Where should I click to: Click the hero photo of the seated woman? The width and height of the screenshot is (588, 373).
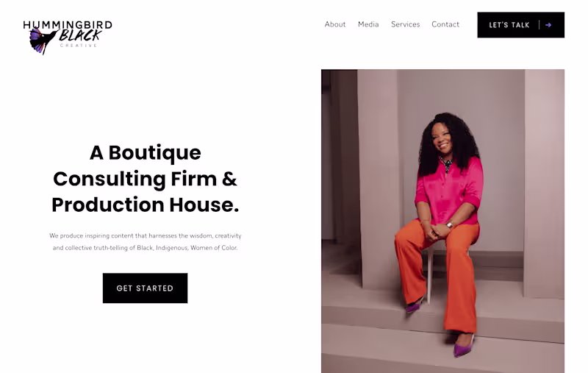442,221
